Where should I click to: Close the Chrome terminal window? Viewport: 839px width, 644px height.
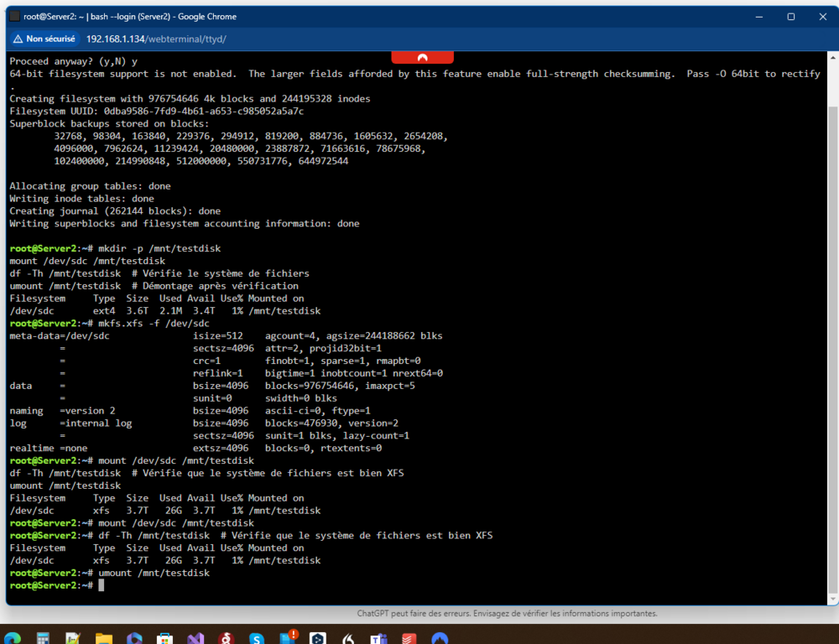coord(823,17)
